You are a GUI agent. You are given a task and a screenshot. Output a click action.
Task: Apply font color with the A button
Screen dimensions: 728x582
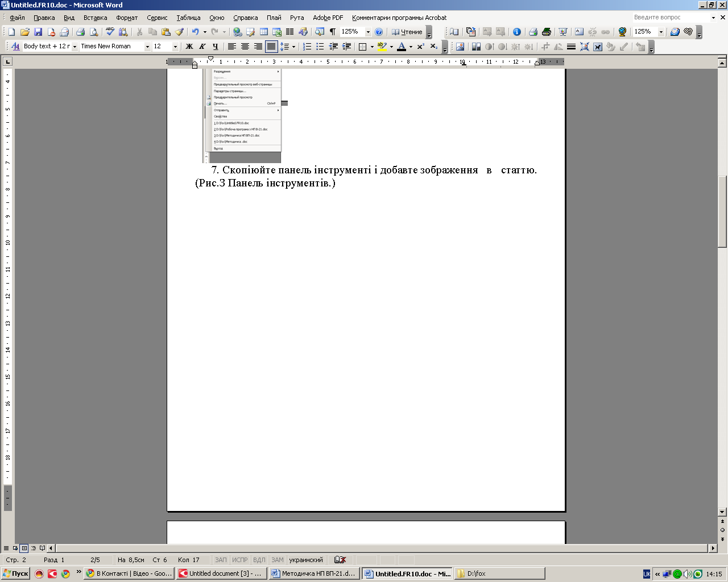tap(402, 47)
